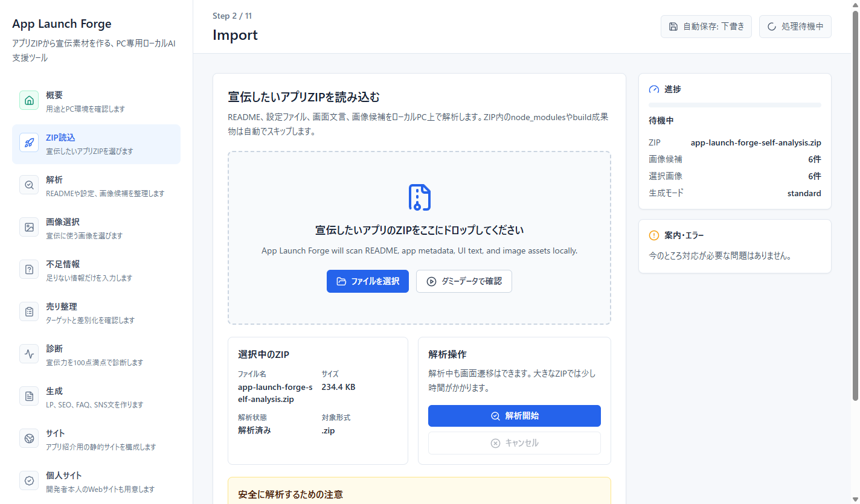This screenshot has height=504, width=860.
Task: Click the ZIP filename in progress panel
Action: coord(756,143)
